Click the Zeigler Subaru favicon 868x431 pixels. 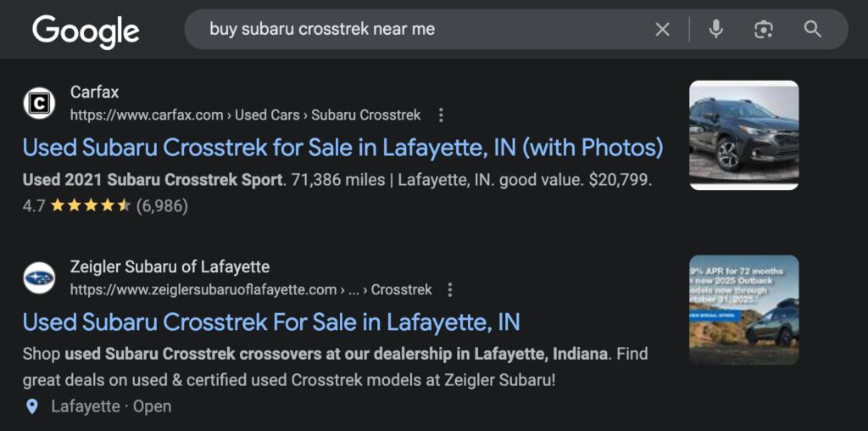click(x=39, y=278)
